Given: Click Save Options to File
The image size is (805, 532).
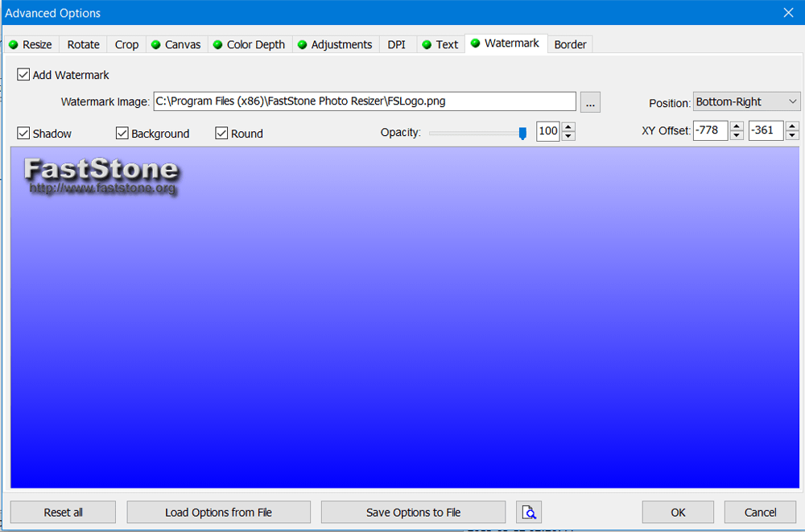Looking at the screenshot, I should tap(413, 512).
